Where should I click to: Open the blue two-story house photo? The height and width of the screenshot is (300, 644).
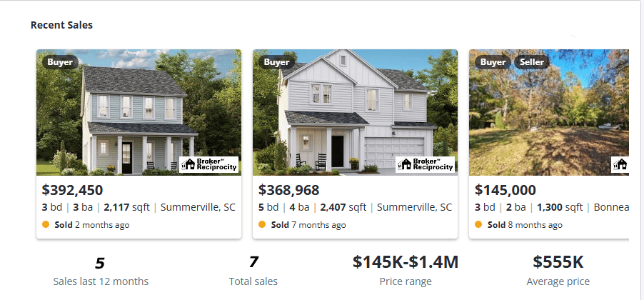(129, 114)
